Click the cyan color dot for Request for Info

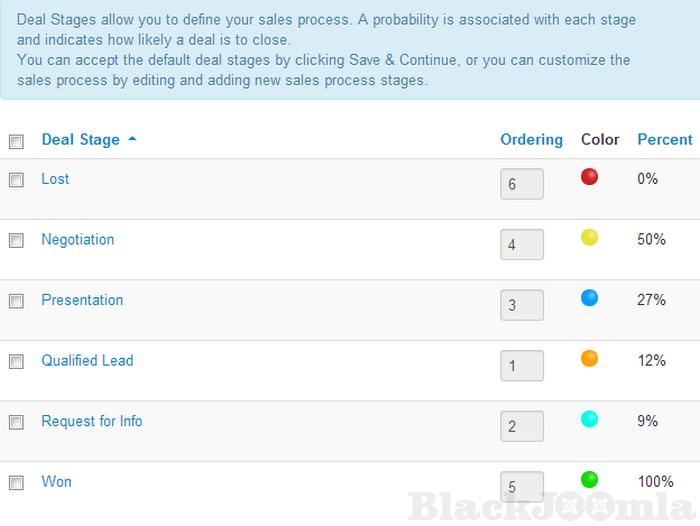[589, 419]
